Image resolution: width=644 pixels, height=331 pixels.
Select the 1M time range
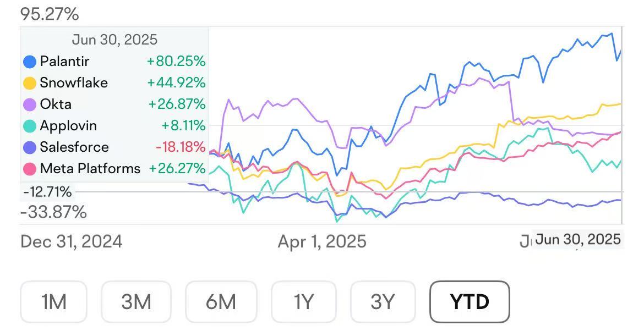click(x=54, y=301)
